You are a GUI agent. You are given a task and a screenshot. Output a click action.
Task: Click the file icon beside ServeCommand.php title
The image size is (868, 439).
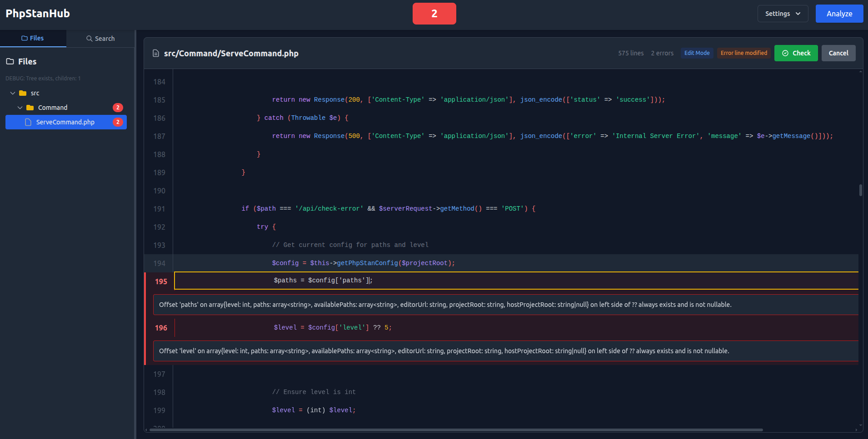click(x=155, y=54)
